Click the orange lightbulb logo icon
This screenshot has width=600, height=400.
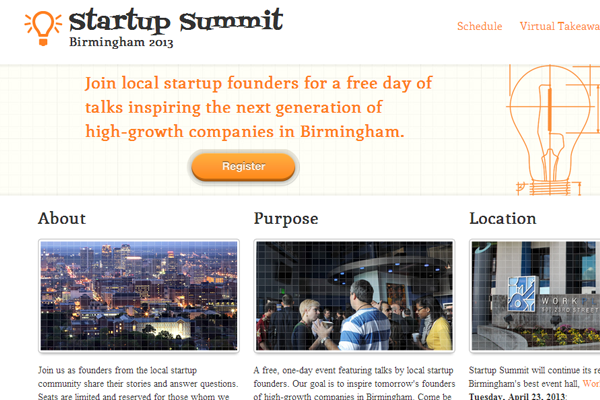pos(43,28)
